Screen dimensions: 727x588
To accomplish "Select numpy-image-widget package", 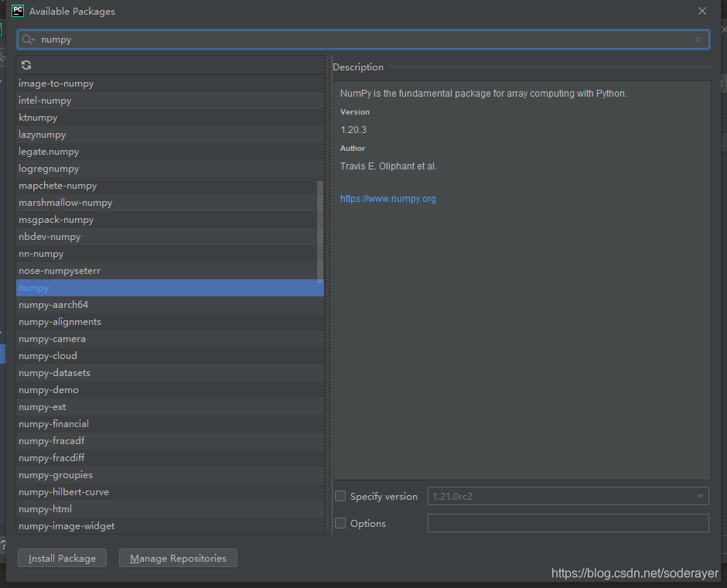I will click(169, 526).
